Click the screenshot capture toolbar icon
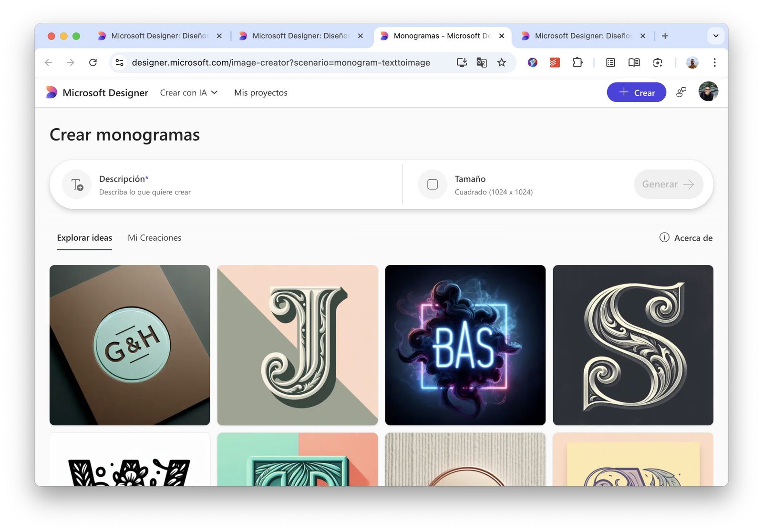Image resolution: width=763 pixels, height=532 pixels. pyautogui.click(x=658, y=62)
